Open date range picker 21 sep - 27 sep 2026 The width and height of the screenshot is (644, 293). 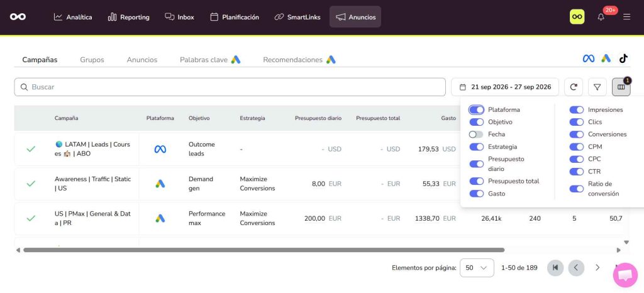pyautogui.click(x=505, y=87)
